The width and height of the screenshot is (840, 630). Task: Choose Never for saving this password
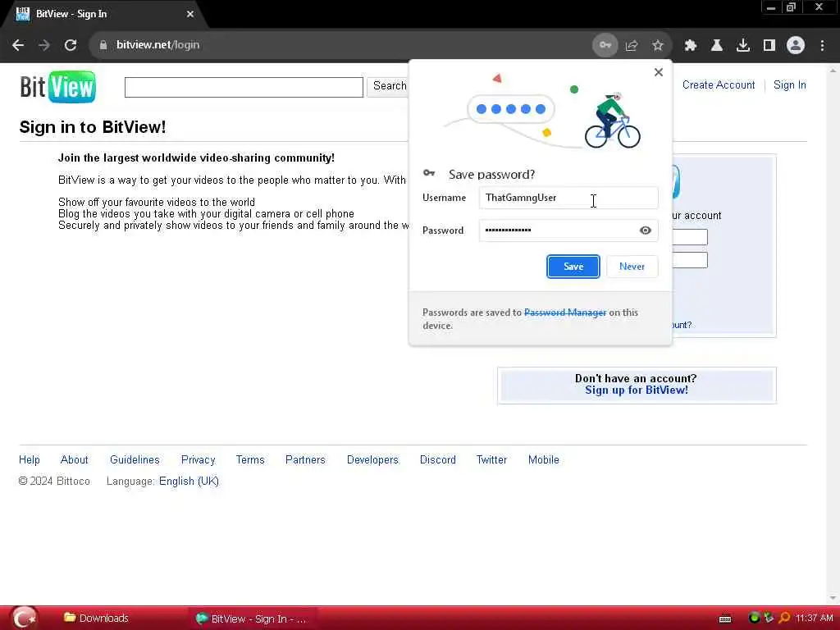tap(632, 267)
